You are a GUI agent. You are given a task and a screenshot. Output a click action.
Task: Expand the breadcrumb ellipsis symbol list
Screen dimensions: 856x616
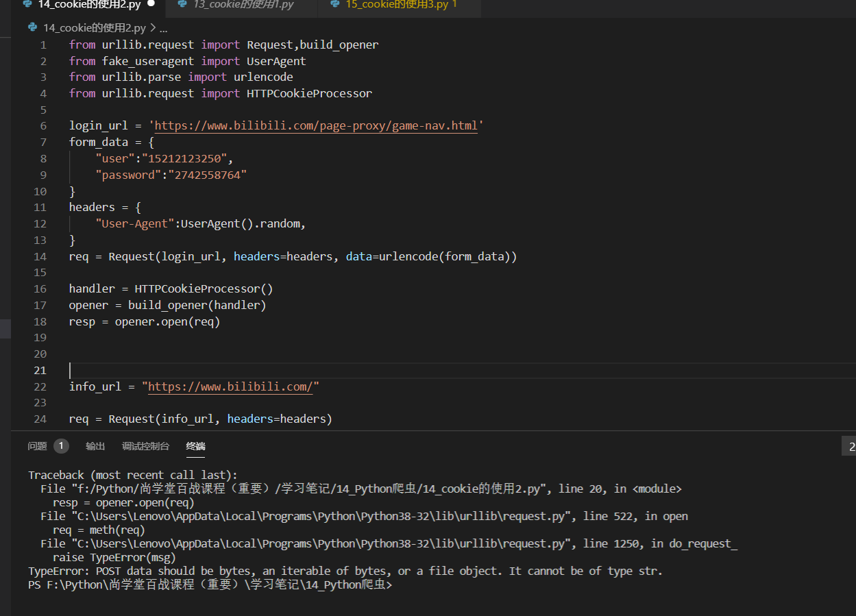(x=163, y=28)
